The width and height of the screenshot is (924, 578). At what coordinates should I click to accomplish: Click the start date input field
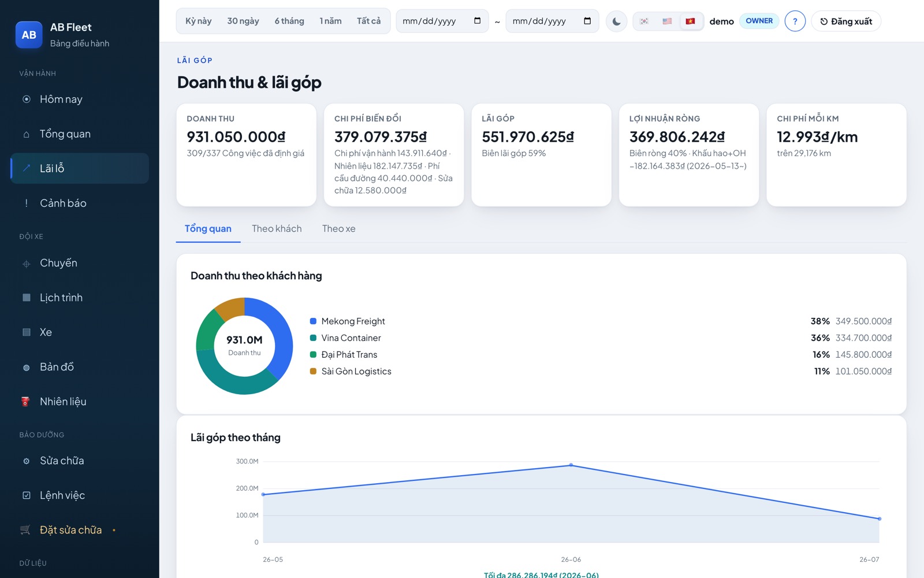tap(442, 21)
